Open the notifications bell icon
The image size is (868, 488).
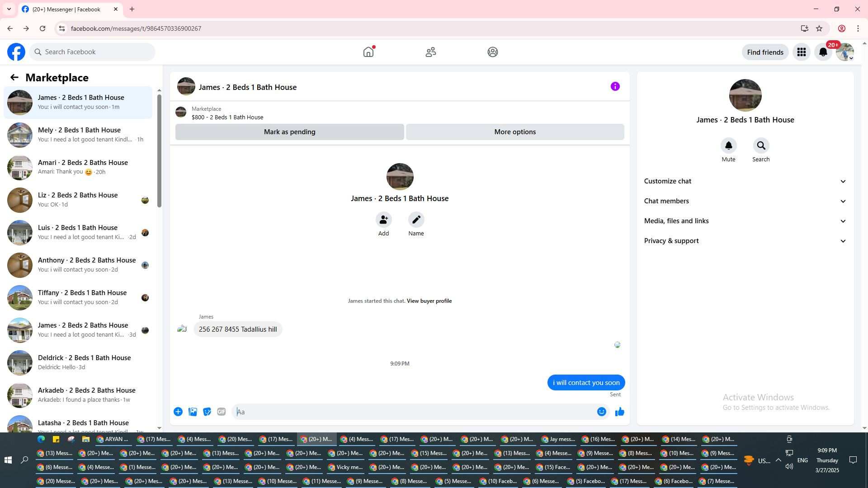tap(823, 52)
